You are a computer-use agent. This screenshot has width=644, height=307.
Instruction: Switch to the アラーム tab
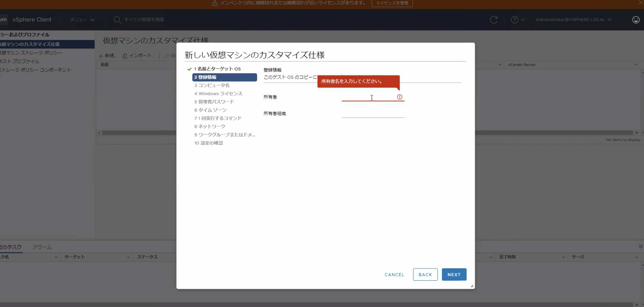(42, 247)
